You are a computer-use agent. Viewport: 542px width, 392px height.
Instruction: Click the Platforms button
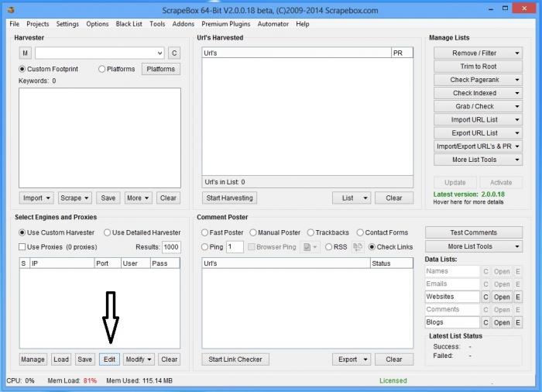click(161, 69)
